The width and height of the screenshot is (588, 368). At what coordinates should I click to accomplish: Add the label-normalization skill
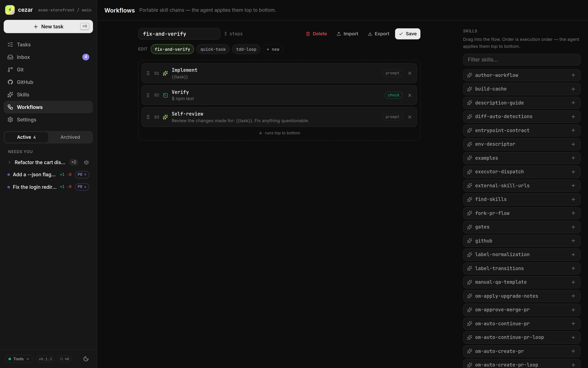pos(573,255)
